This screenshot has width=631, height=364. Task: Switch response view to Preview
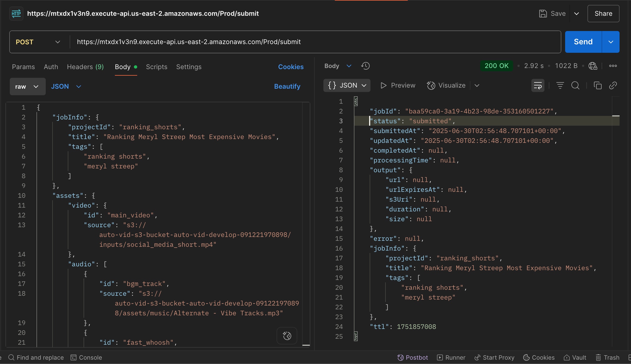point(398,85)
